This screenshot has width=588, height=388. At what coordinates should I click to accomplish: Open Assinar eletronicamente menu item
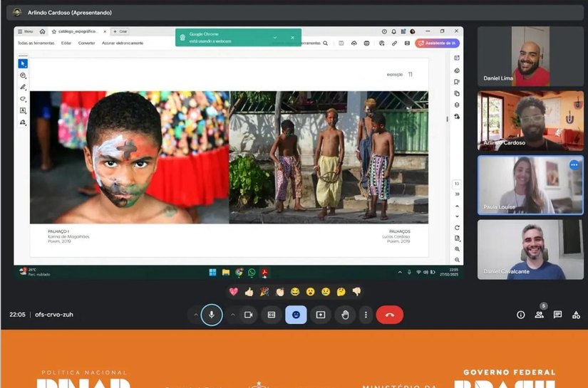tap(123, 43)
